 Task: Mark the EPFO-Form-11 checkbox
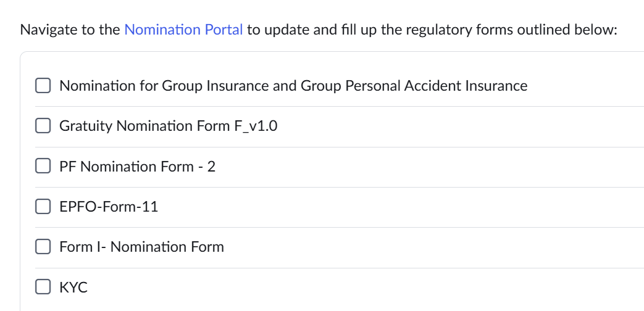coord(43,207)
